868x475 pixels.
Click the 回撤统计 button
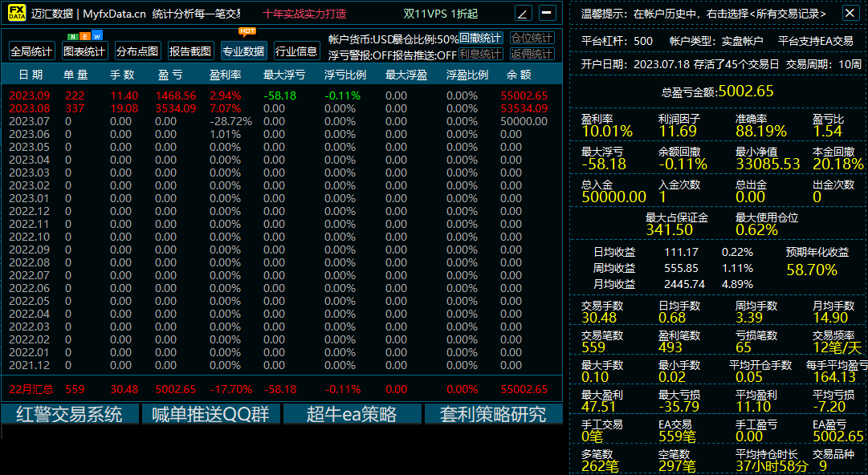(x=480, y=39)
